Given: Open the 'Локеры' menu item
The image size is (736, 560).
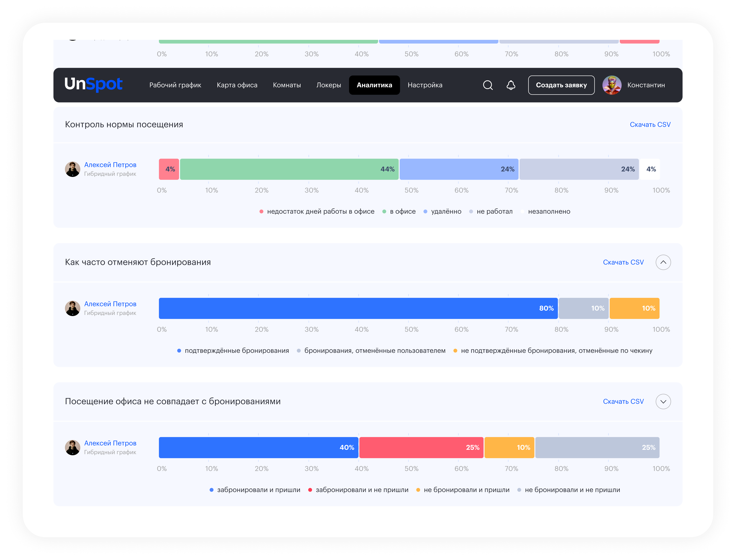Looking at the screenshot, I should point(329,85).
